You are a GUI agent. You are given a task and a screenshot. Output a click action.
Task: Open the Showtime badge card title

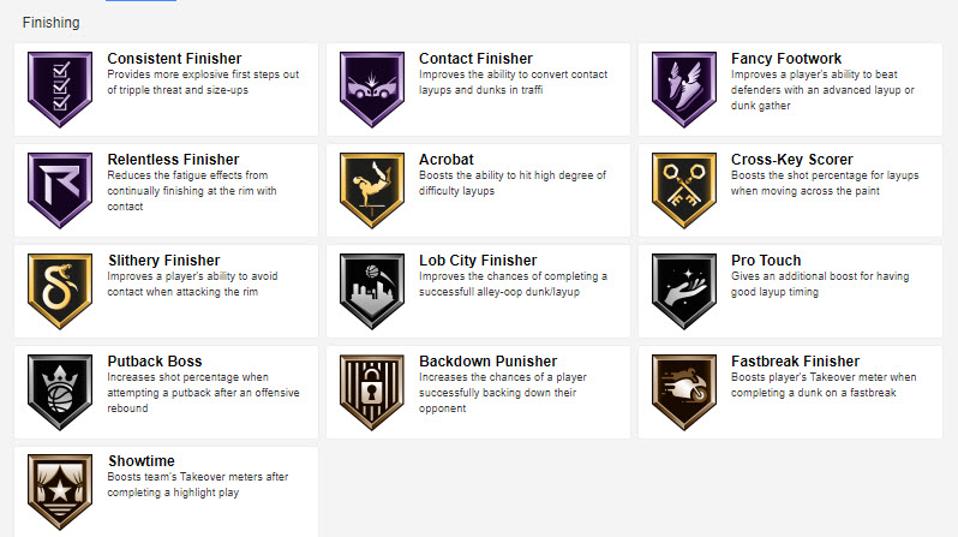tap(141, 461)
